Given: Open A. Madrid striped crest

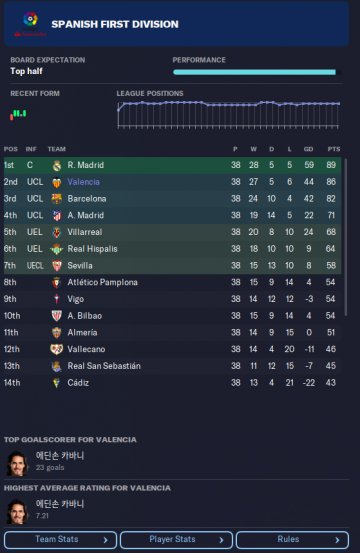Looking at the screenshot, I should click(56, 215).
